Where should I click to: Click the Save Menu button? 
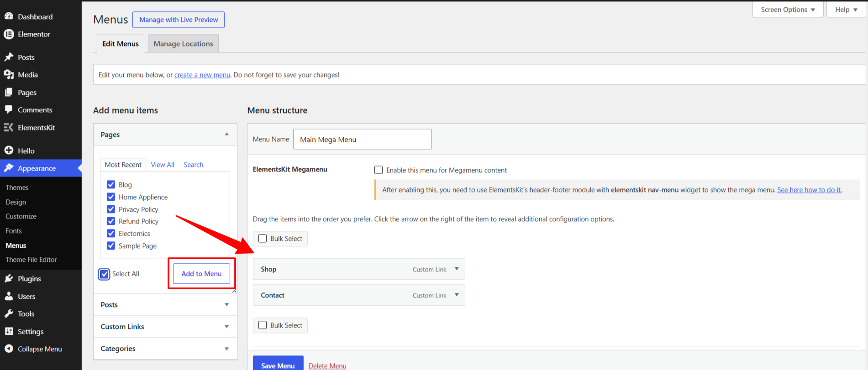[x=278, y=364]
